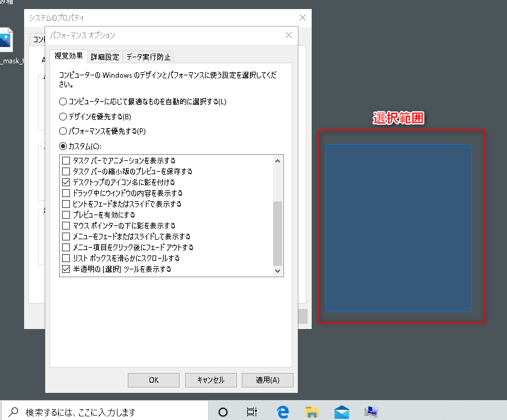Switch to the 詳細設定 tab

[x=104, y=56]
